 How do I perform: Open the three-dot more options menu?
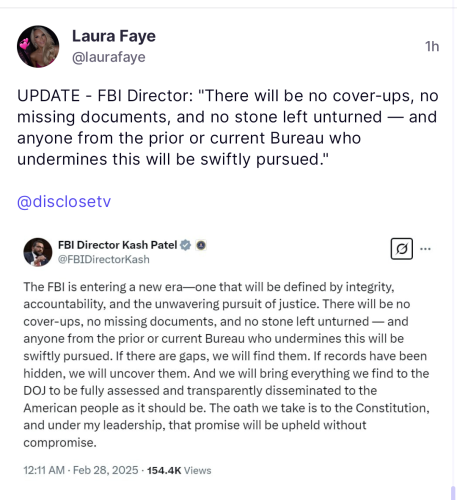425,249
